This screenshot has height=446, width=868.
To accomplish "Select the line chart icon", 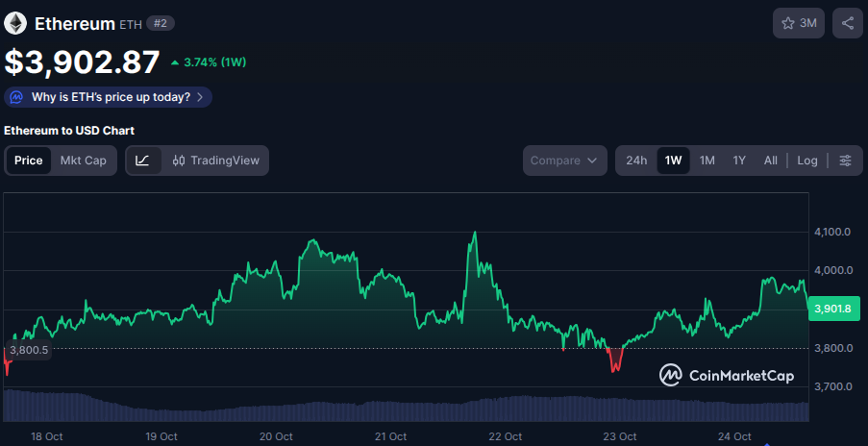I will pyautogui.click(x=142, y=161).
